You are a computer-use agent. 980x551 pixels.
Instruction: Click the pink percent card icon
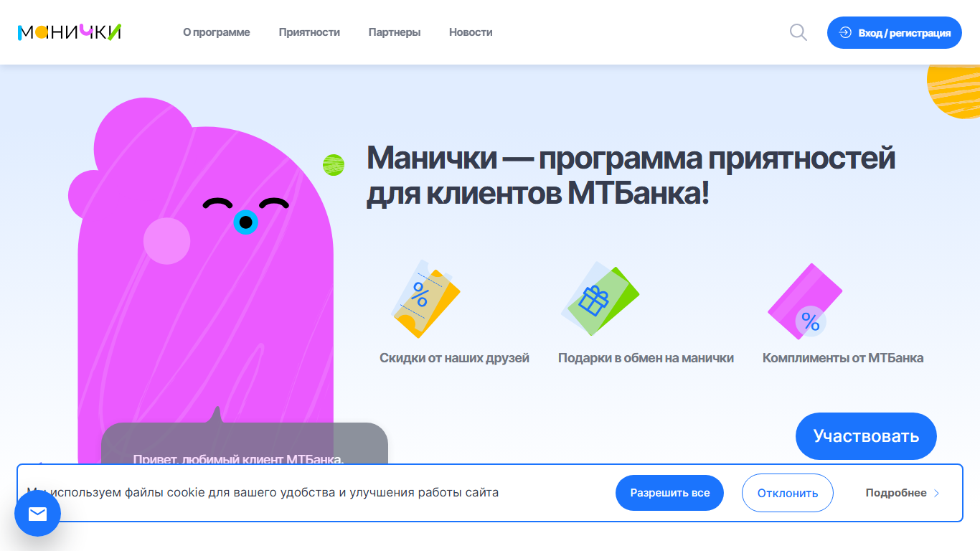point(804,301)
